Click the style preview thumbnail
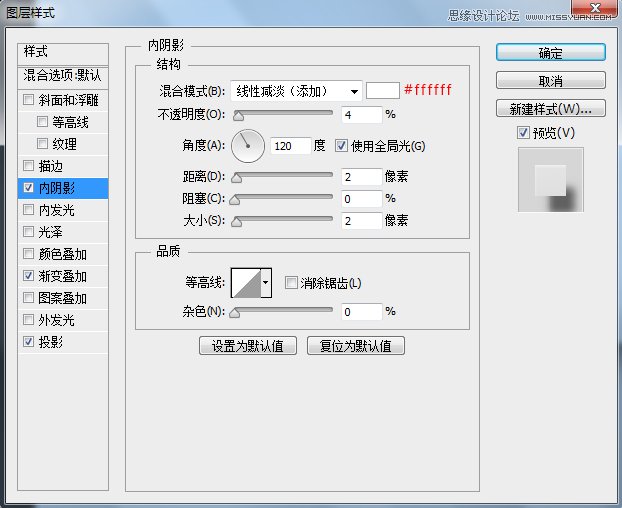Image resolution: width=622 pixels, height=508 pixels. 551,180
